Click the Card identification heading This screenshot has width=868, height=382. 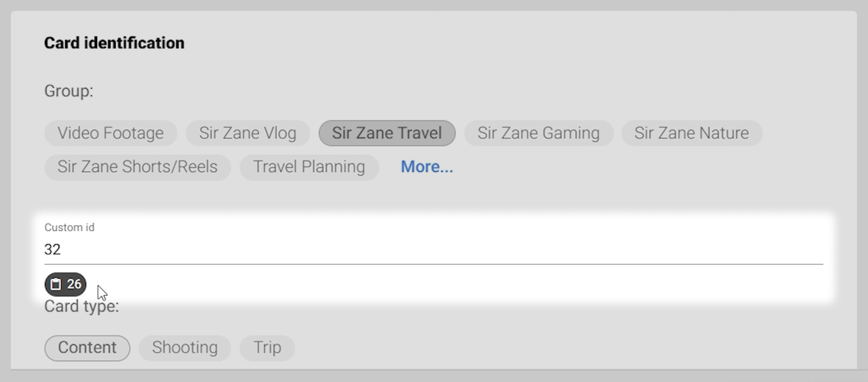coord(114,43)
